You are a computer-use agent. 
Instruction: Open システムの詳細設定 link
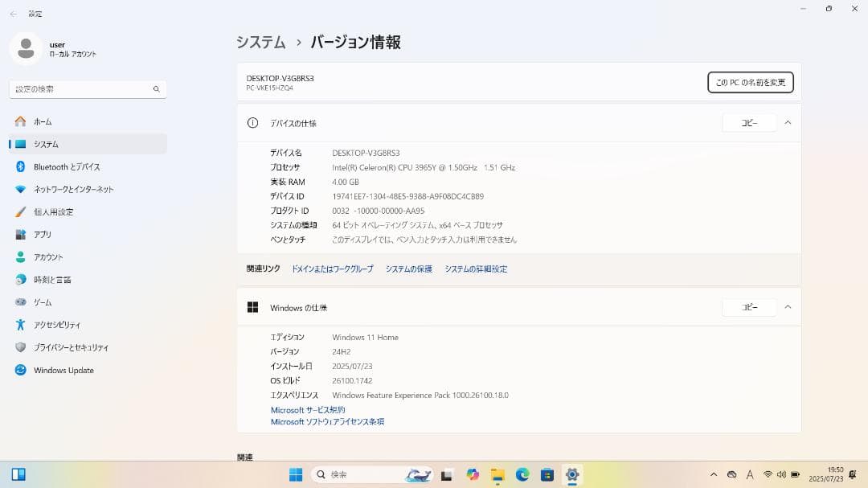tap(476, 269)
